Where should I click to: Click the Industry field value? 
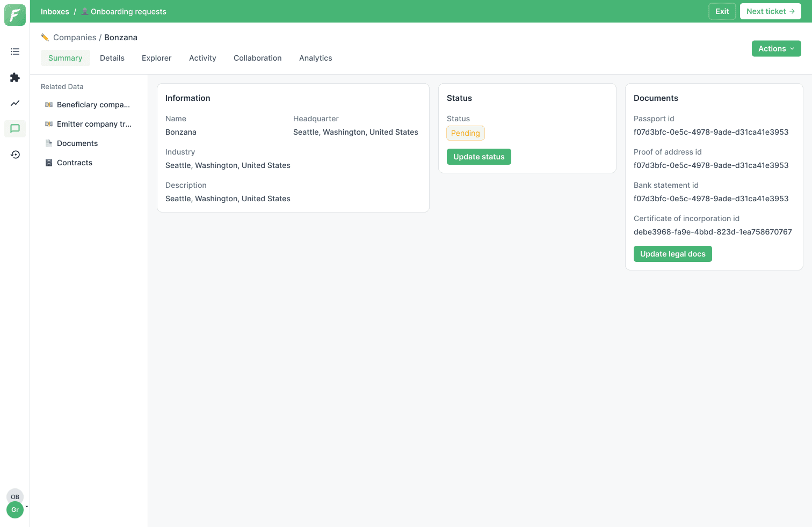228,165
